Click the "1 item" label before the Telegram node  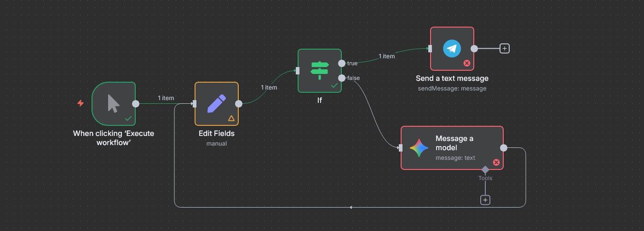(x=386, y=56)
